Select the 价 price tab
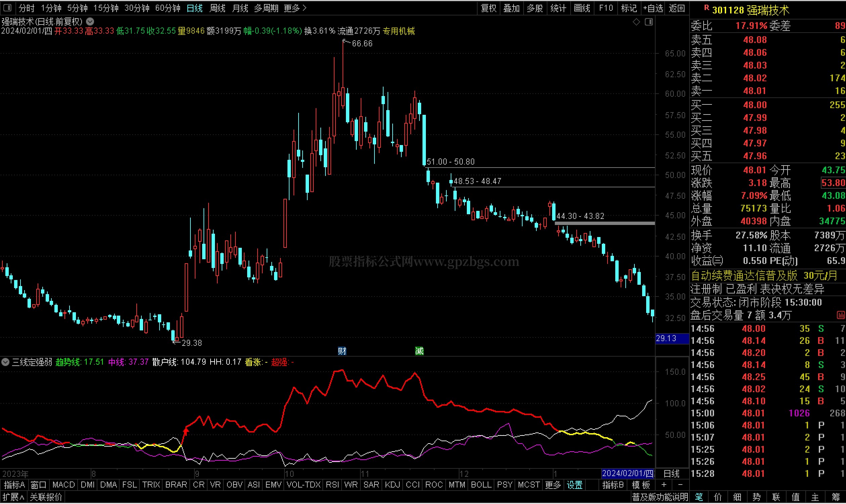Screen dimensions: 846x504 pos(718,498)
